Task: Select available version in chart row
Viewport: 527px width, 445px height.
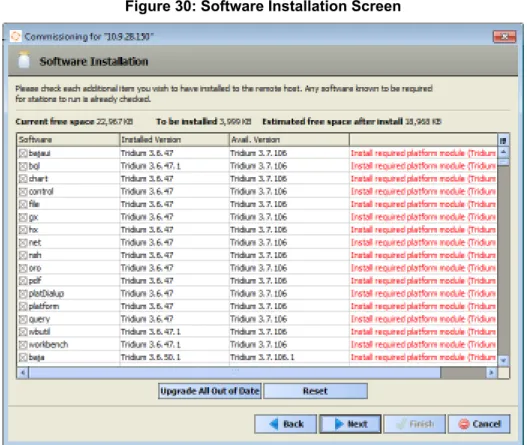Action: point(258,179)
